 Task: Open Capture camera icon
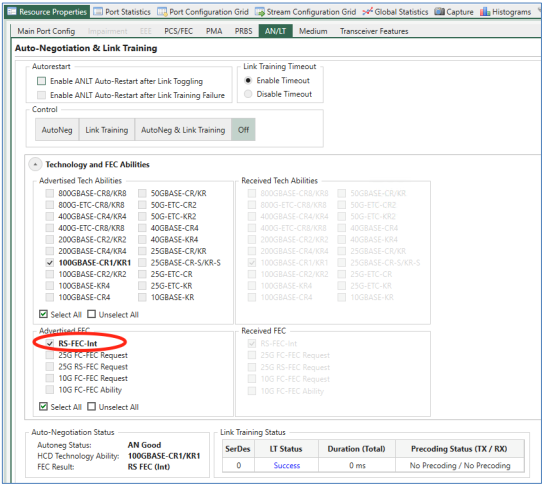(x=439, y=12)
